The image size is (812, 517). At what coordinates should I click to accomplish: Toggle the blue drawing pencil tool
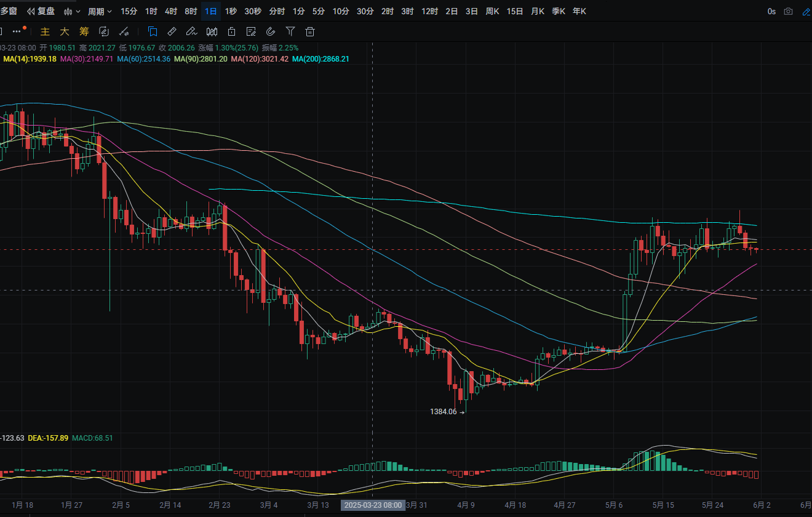coord(806,11)
